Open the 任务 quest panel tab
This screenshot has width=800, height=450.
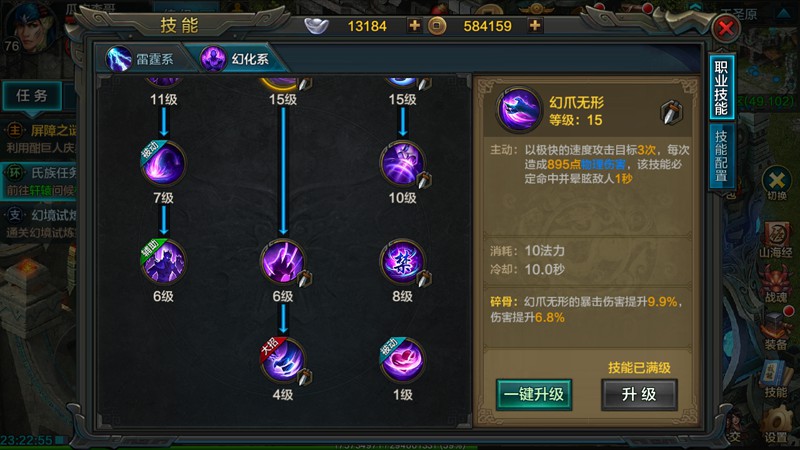pyautogui.click(x=32, y=95)
